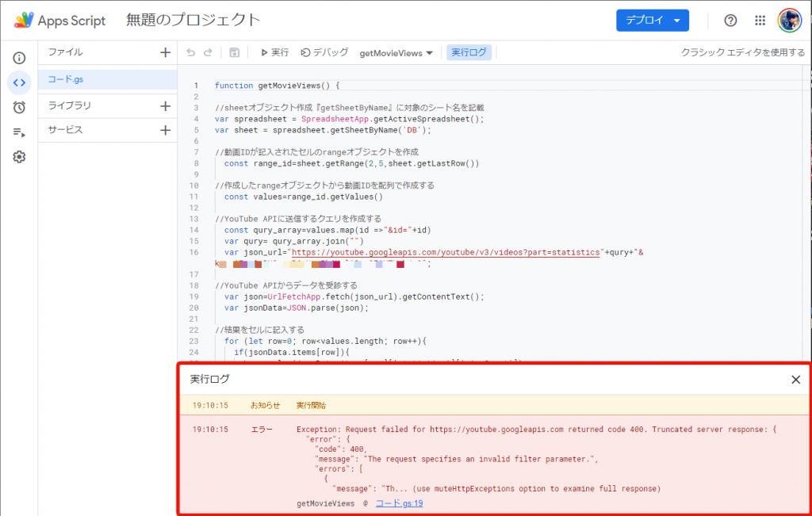This screenshot has height=516, width=812.
Task: Open the デプロイ deploy dropdown button
Action: click(652, 21)
